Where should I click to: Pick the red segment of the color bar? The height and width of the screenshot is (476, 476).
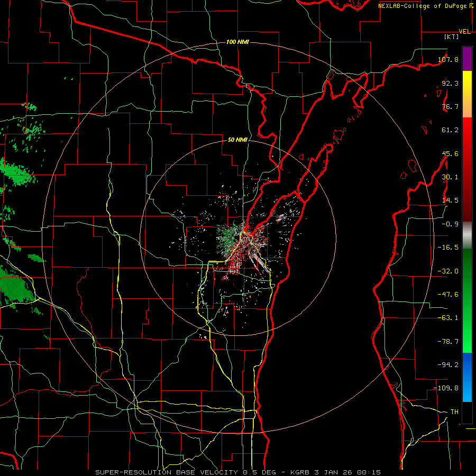(467, 169)
